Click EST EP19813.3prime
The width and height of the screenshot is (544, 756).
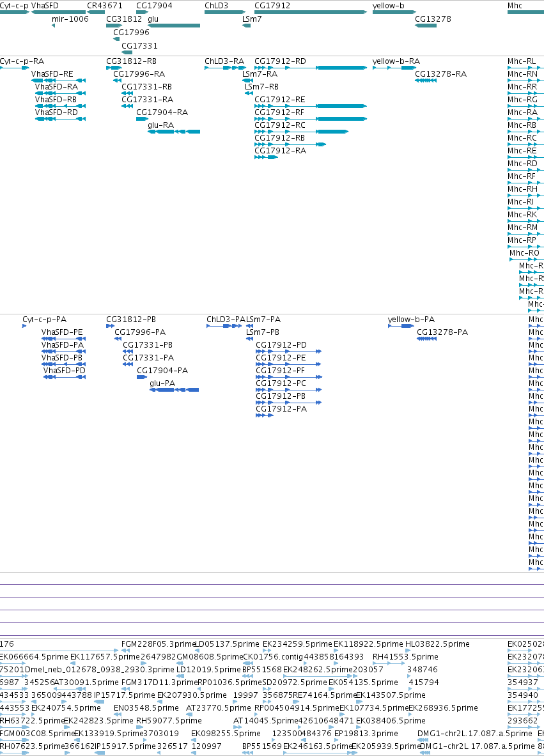click(366, 734)
